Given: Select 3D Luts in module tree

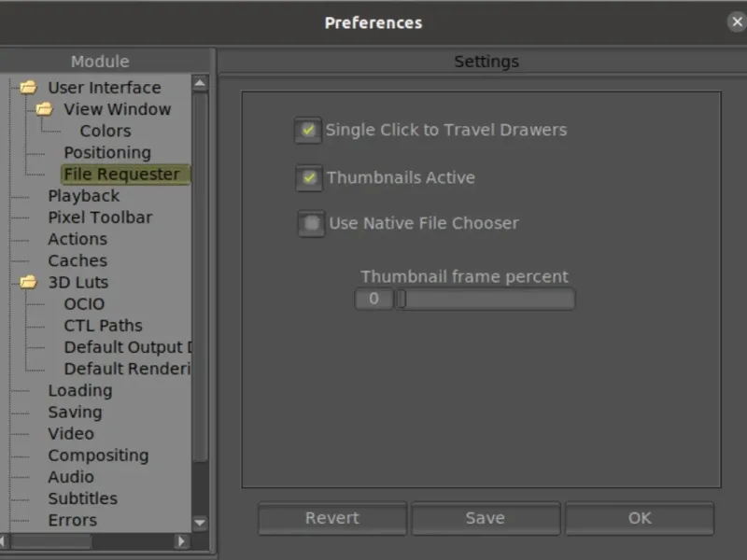Looking at the screenshot, I should pyautogui.click(x=78, y=282).
